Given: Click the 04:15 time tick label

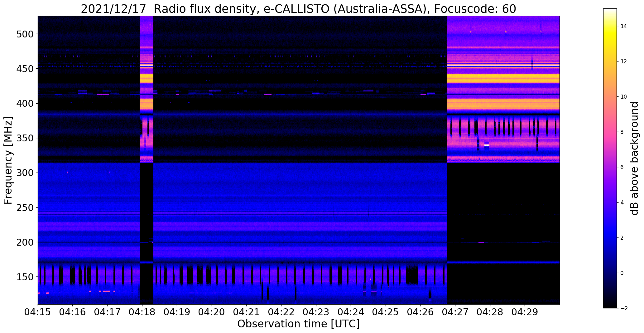Looking at the screenshot, I should [x=38, y=312].
